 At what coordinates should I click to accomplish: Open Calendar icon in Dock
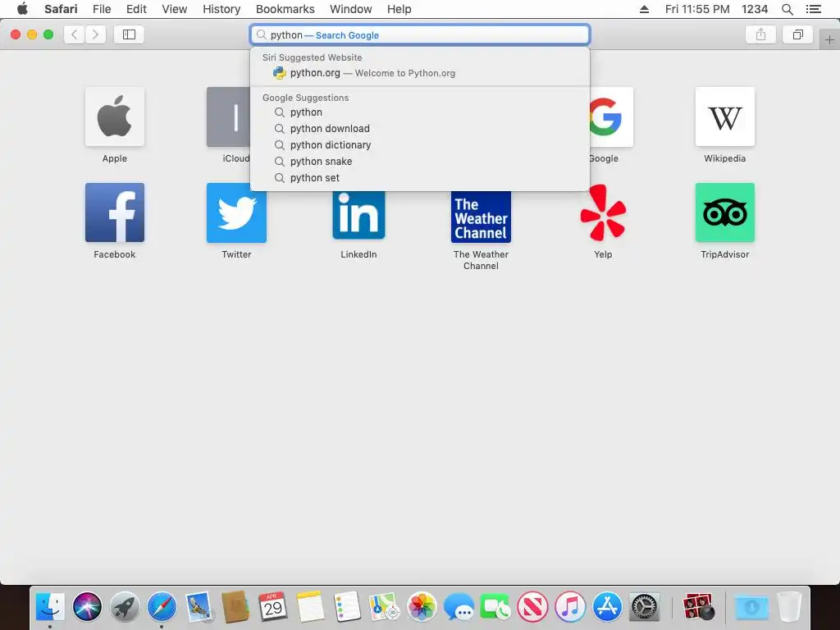click(273, 607)
